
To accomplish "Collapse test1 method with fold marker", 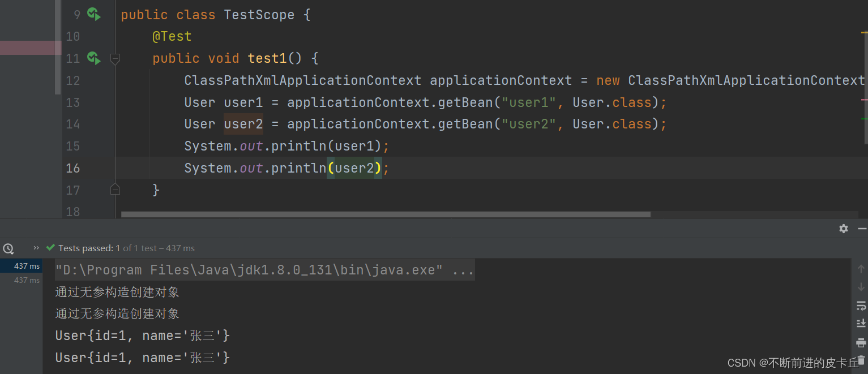I will coord(115,58).
